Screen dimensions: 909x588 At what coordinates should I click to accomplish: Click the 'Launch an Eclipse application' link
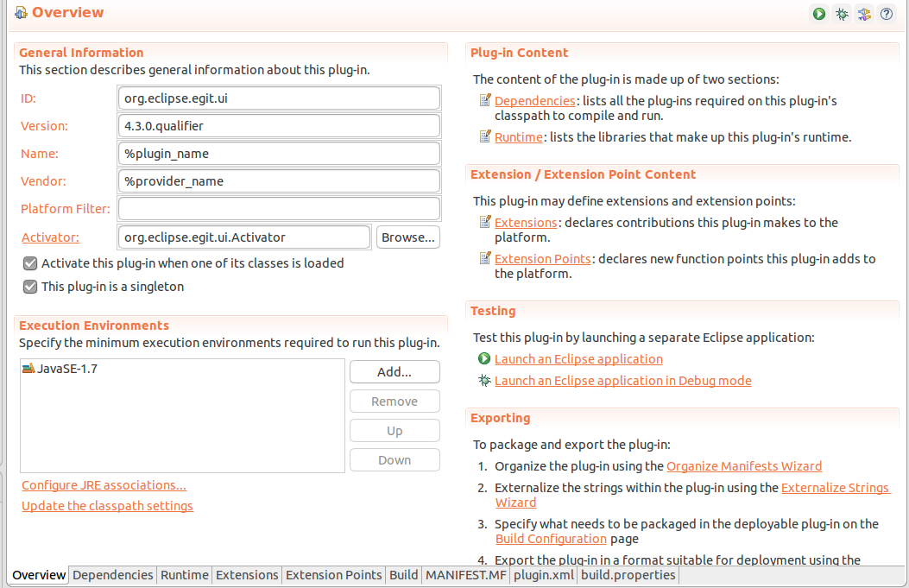[578, 359]
